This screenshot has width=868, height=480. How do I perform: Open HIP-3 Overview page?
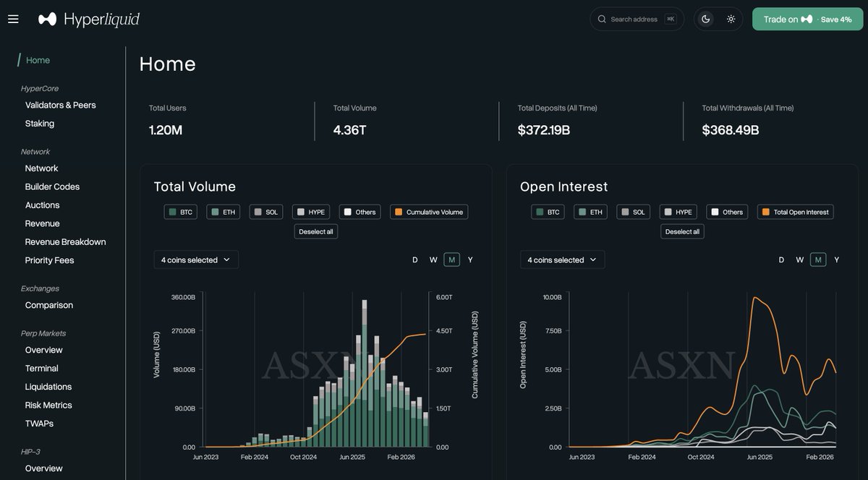coord(43,468)
